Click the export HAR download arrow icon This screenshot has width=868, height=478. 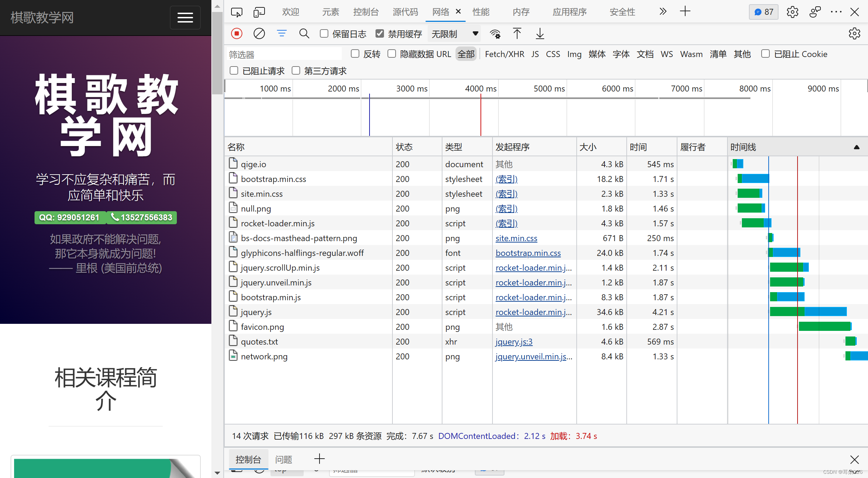[x=540, y=34]
